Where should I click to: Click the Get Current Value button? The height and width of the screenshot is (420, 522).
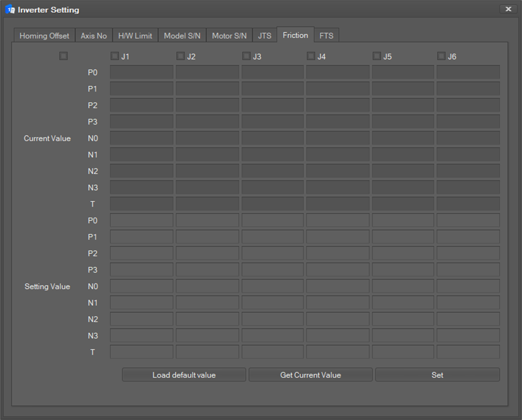tap(310, 375)
